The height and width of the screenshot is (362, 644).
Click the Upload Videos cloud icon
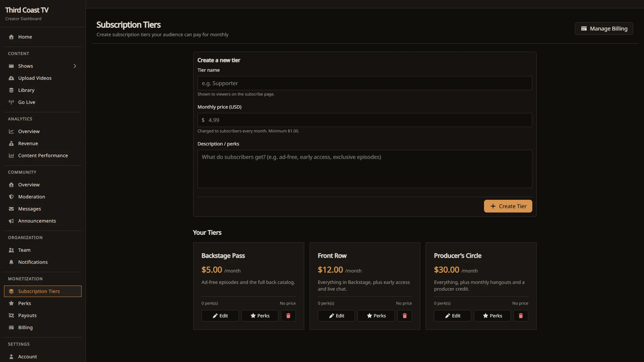pos(11,78)
